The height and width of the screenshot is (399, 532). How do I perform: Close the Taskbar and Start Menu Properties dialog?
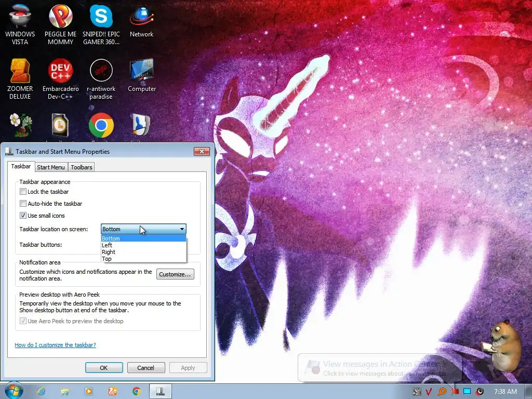[x=202, y=151]
